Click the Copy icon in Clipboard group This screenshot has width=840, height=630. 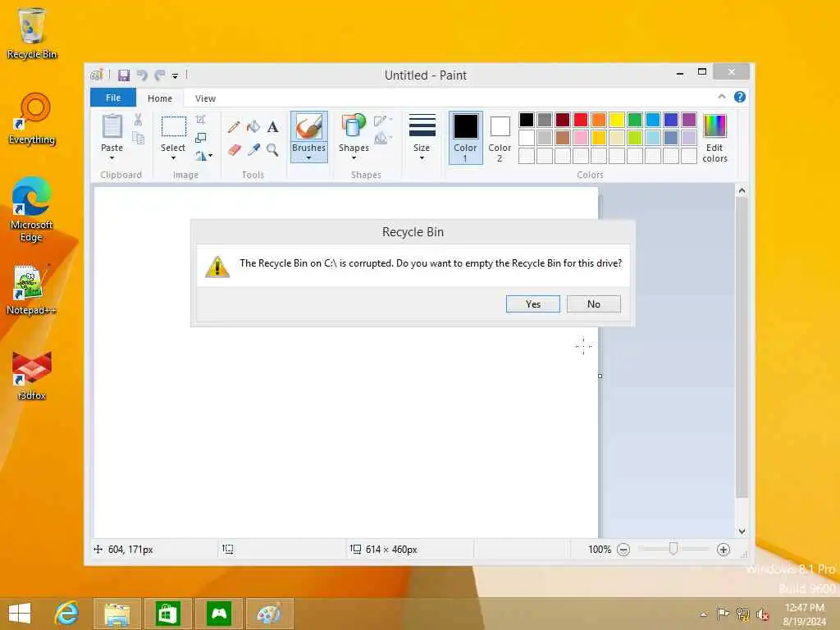pyautogui.click(x=138, y=139)
